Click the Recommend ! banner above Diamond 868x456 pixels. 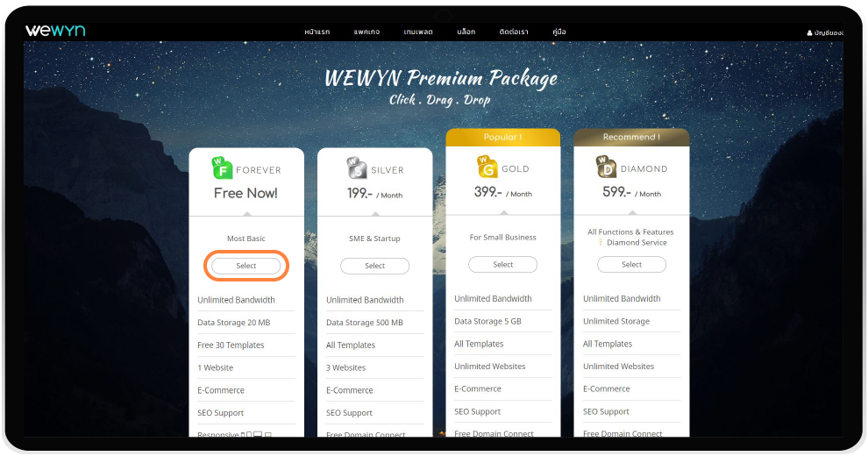631,138
